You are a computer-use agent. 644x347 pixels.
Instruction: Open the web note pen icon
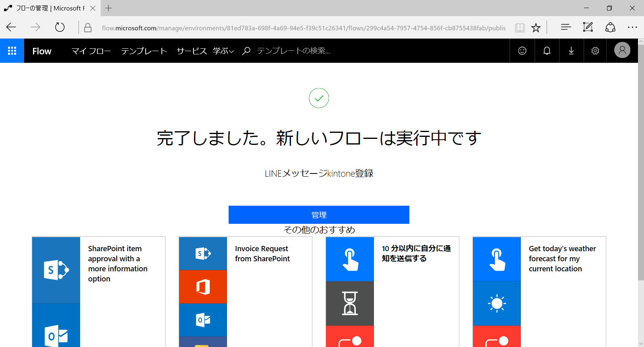tap(588, 27)
